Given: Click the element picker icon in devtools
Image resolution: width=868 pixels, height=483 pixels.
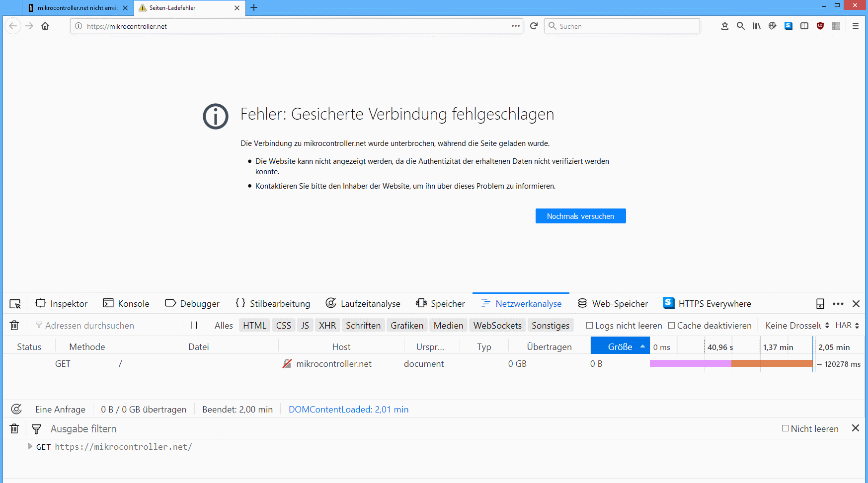Looking at the screenshot, I should click(15, 304).
